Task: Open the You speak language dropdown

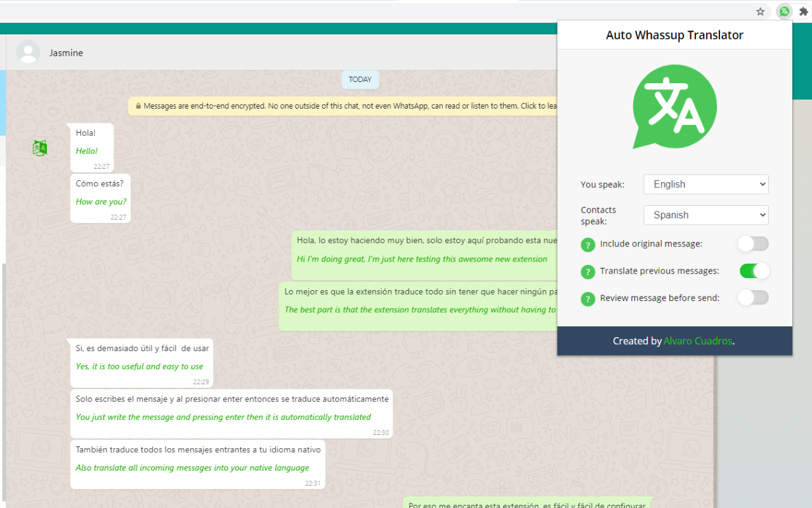Action: [705, 184]
